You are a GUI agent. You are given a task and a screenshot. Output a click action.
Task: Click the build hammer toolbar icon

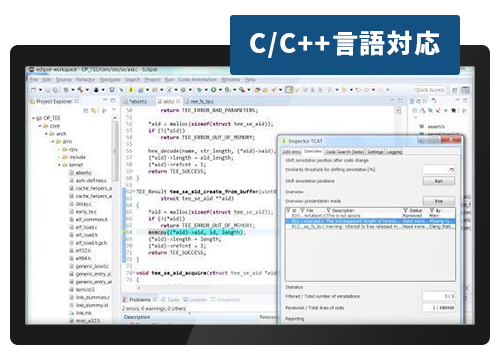pyautogui.click(x=80, y=90)
